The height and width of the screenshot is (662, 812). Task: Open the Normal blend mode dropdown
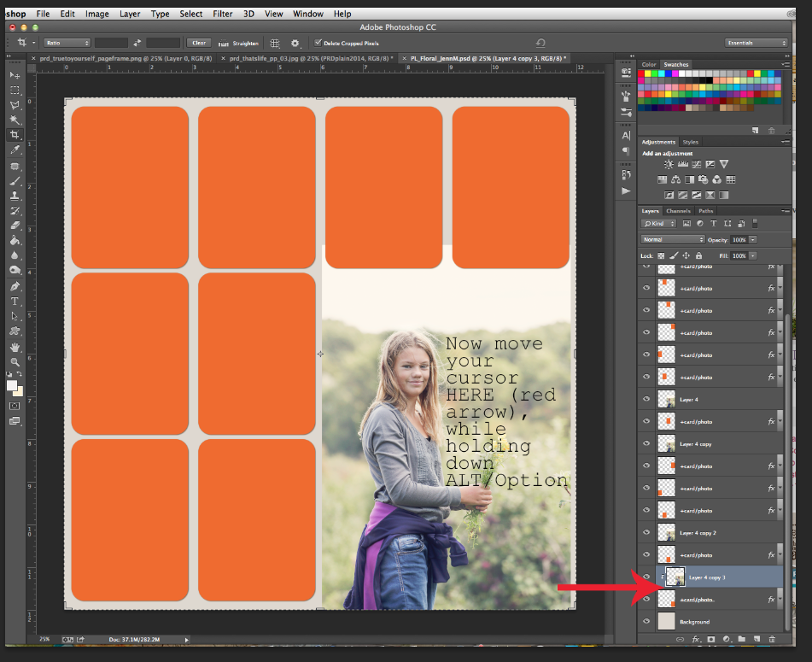coord(673,240)
